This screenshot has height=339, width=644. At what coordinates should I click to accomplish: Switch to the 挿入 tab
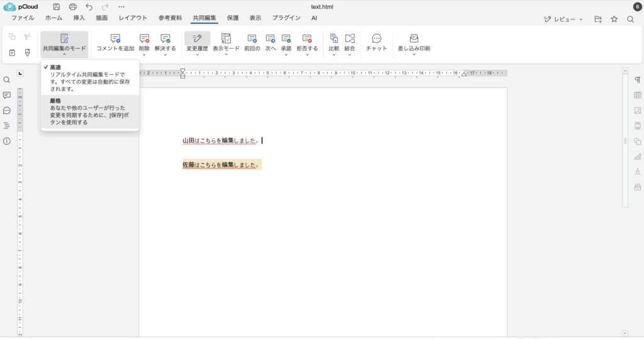79,18
